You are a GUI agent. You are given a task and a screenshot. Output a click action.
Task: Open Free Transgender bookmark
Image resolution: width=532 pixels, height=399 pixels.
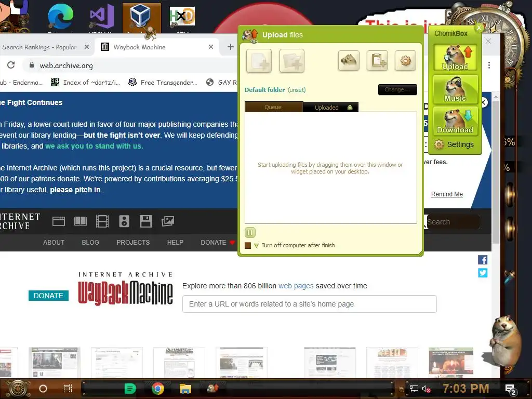click(x=163, y=82)
